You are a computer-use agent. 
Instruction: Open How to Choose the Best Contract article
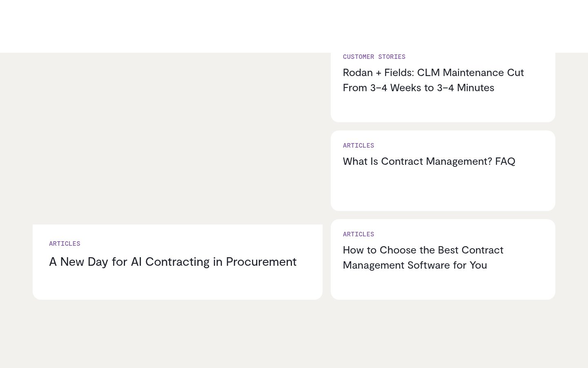pos(423,258)
